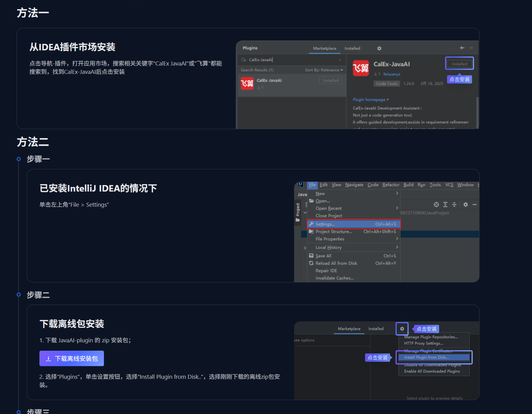Select the Tools menu in the IDE menu bar
532x414 pixels.
point(435,184)
